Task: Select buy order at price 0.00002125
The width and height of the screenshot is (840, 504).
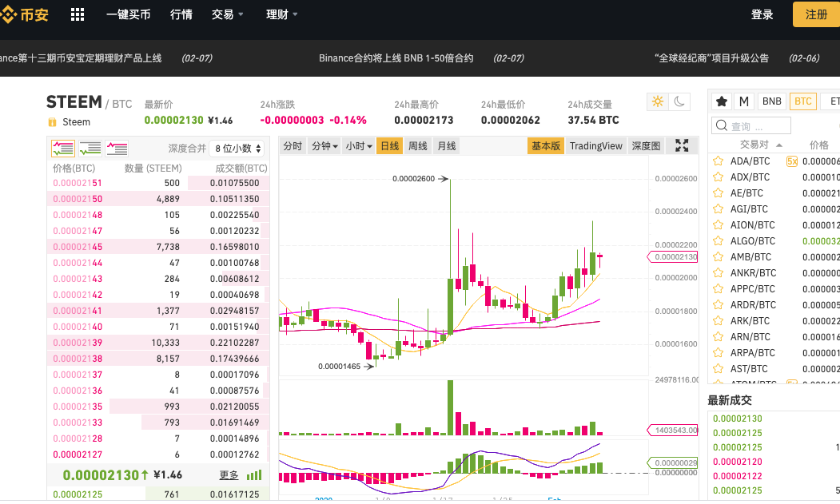Action: point(158,494)
